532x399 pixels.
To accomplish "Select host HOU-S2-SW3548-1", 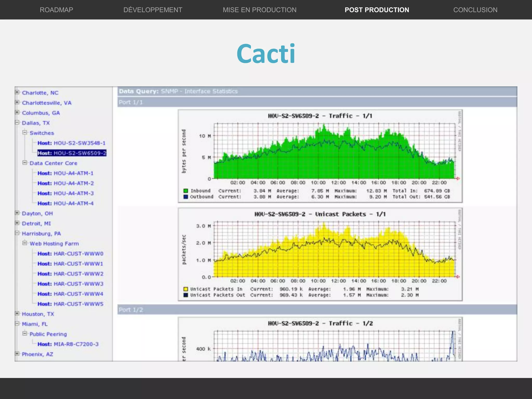I will pyautogui.click(x=71, y=143).
